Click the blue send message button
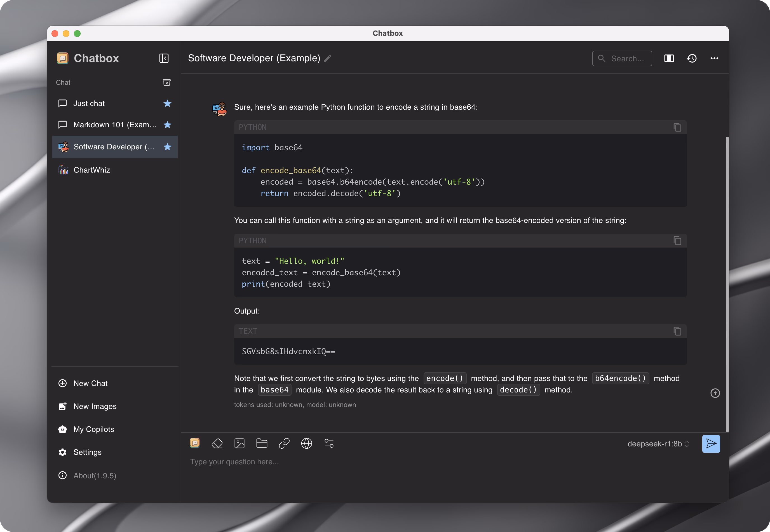The height and width of the screenshot is (532, 770). 711,444
